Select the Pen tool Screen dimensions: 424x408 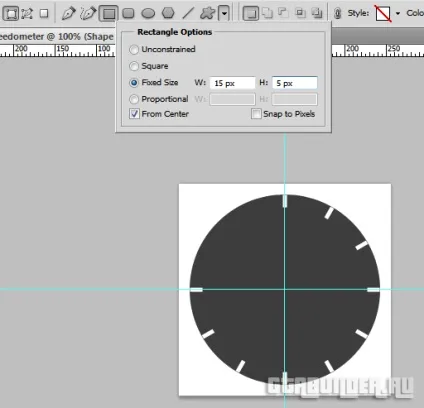(x=68, y=14)
